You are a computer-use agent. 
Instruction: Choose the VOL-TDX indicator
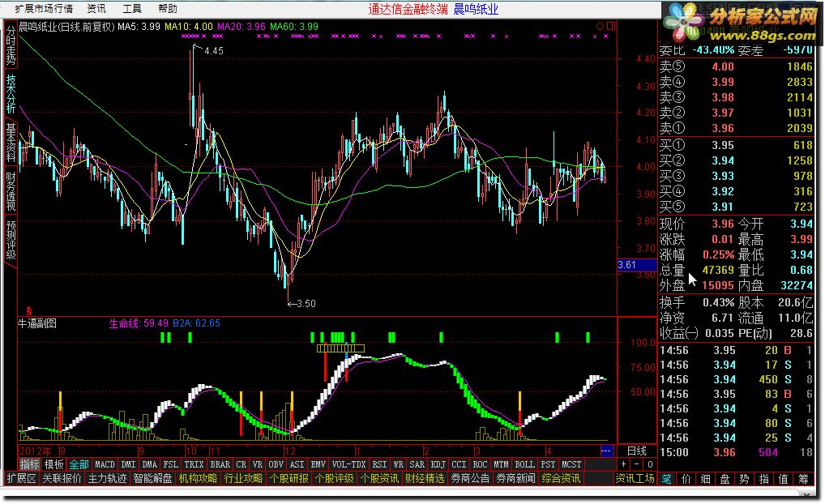348,464
